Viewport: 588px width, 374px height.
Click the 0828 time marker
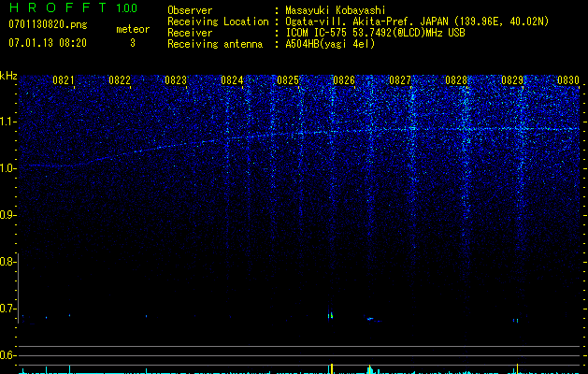(x=456, y=80)
